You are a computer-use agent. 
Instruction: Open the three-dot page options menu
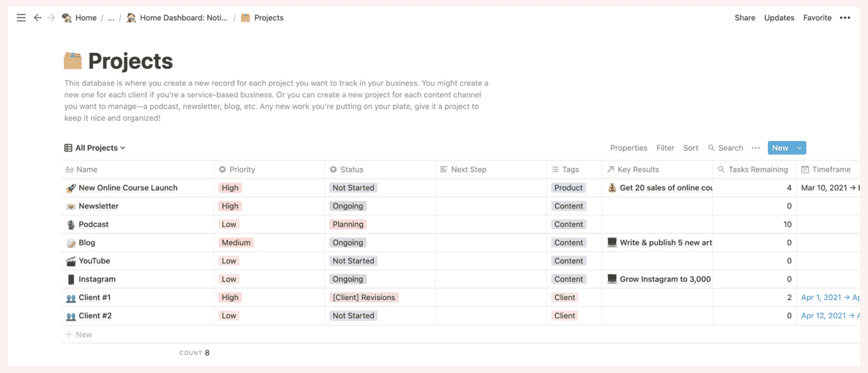845,18
